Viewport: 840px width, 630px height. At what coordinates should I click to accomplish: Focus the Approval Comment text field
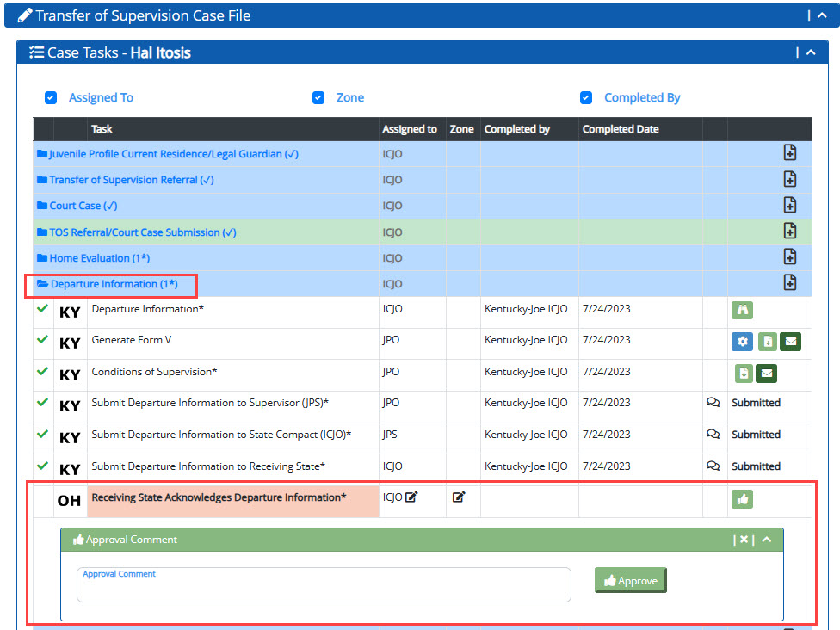point(324,584)
